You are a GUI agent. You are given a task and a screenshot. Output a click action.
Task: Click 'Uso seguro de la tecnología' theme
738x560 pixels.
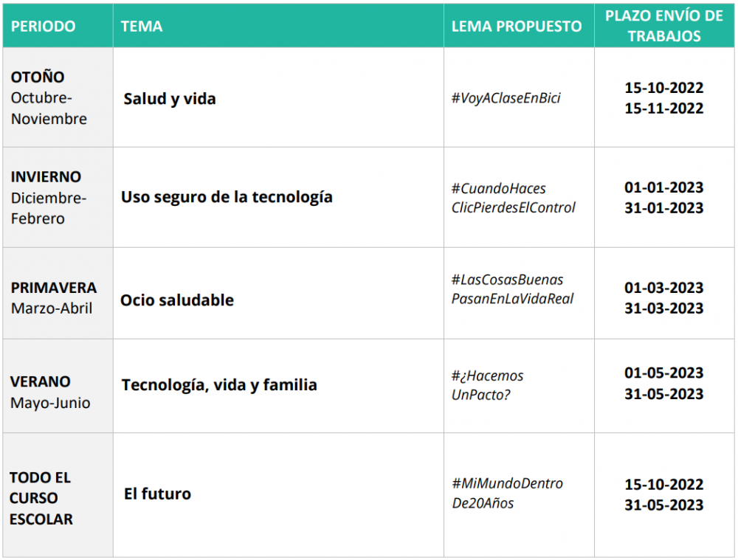[227, 197]
